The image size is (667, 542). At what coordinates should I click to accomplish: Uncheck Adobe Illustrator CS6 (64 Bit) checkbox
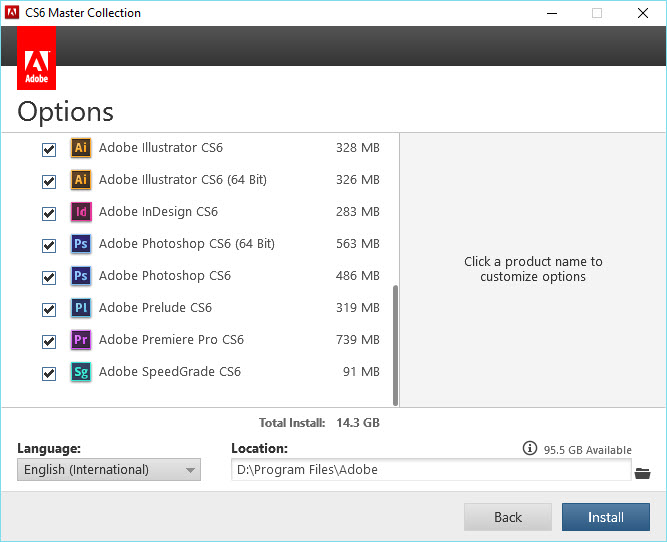tap(49, 182)
